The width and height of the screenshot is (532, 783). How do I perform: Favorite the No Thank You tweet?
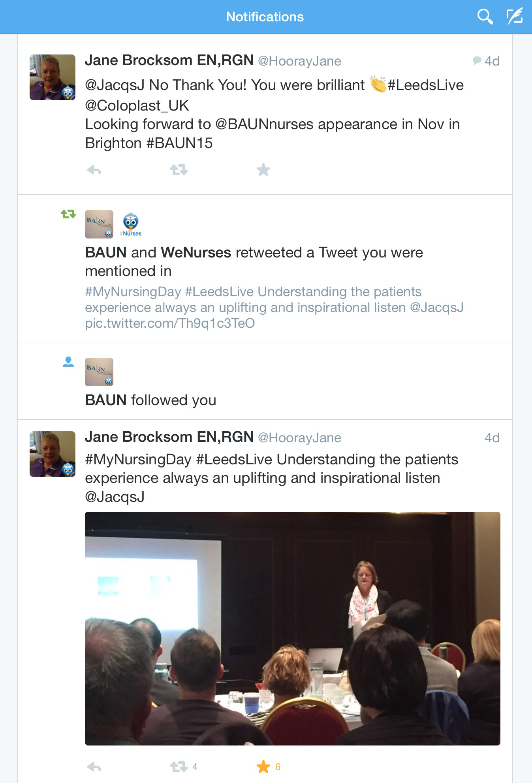pyautogui.click(x=263, y=170)
